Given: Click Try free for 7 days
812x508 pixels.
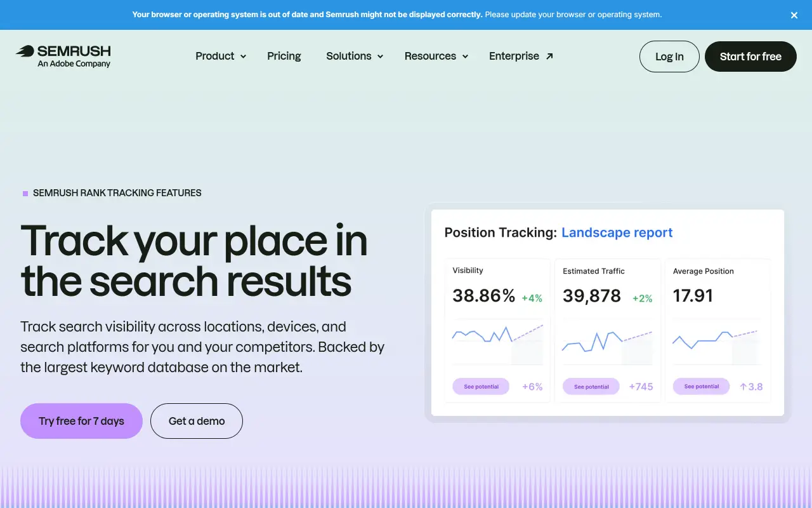Looking at the screenshot, I should tap(81, 421).
